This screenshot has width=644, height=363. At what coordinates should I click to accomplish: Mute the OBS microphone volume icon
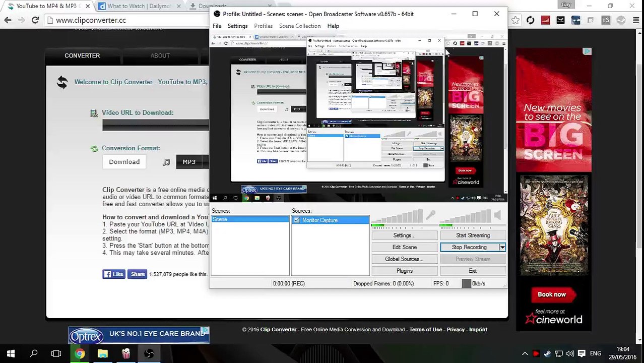[430, 216]
